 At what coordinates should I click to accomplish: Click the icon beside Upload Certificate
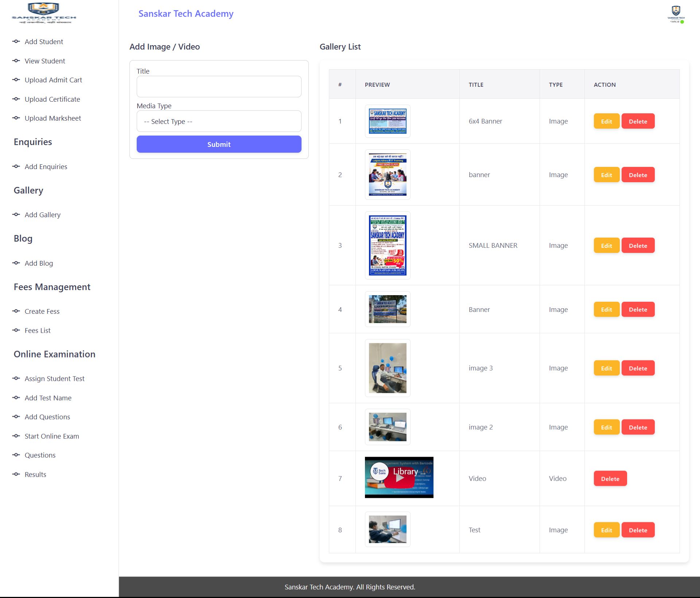pyautogui.click(x=16, y=99)
